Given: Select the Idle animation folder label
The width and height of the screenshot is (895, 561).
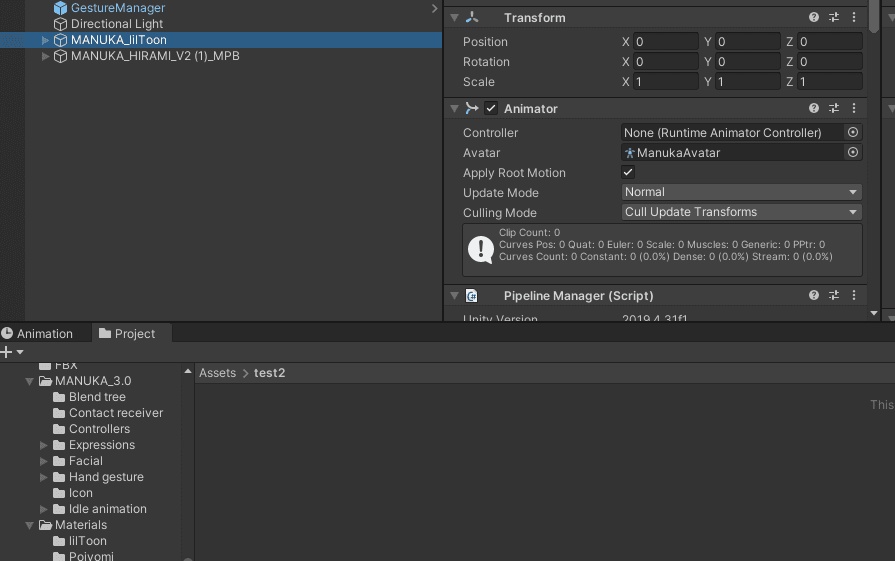Looking at the screenshot, I should pyautogui.click(x=107, y=508).
